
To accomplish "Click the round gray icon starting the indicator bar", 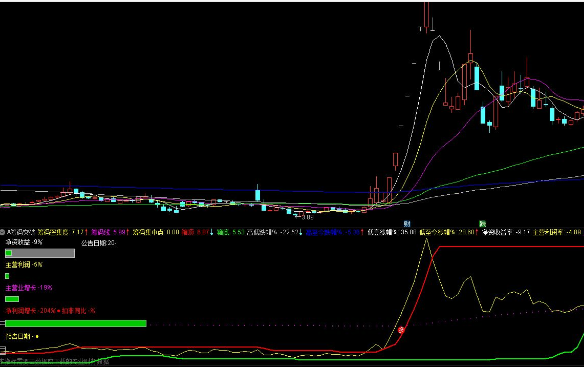I will 3,232.
